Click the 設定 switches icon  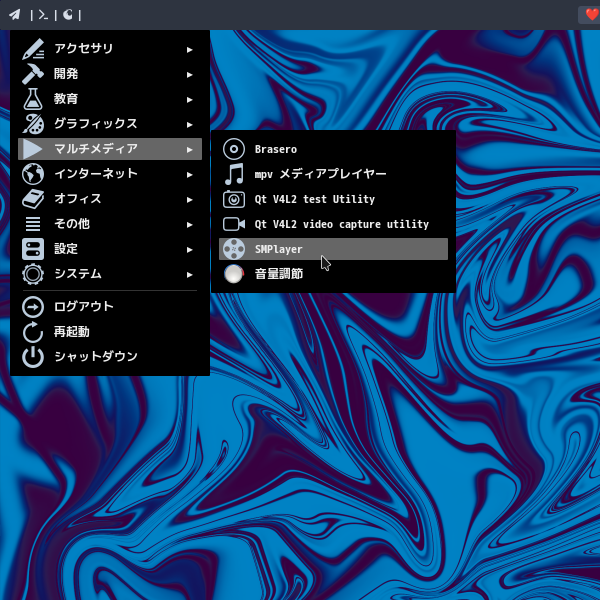point(33,249)
